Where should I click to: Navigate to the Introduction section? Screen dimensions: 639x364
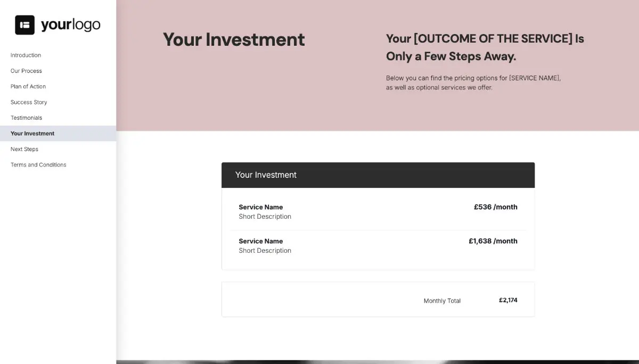coord(26,55)
